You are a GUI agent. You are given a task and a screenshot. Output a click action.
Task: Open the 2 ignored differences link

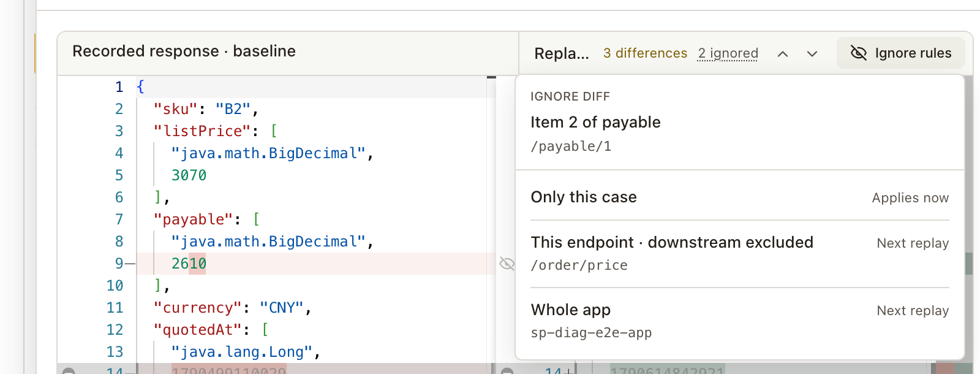[728, 53]
